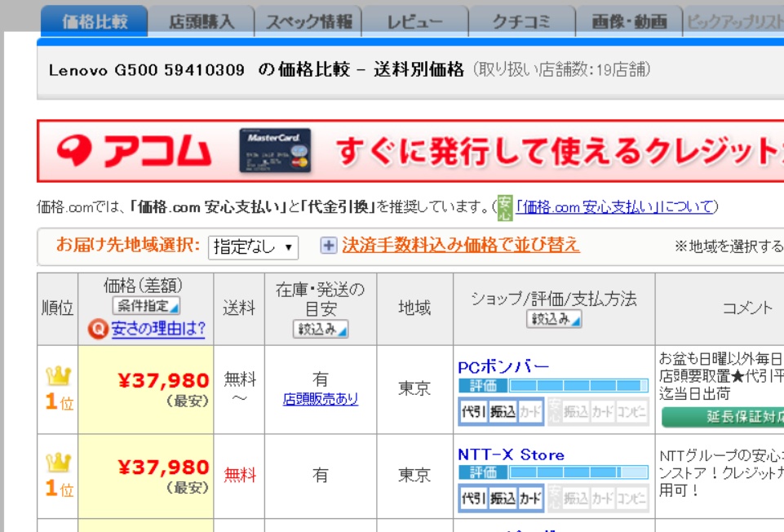The width and height of the screenshot is (784, 532).
Task: Click the crown icon in PCボンバー row
Action: click(59, 376)
